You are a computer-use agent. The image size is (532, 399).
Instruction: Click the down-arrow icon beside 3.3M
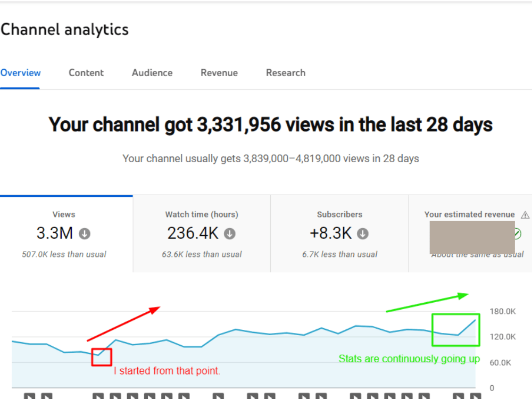[x=85, y=234]
